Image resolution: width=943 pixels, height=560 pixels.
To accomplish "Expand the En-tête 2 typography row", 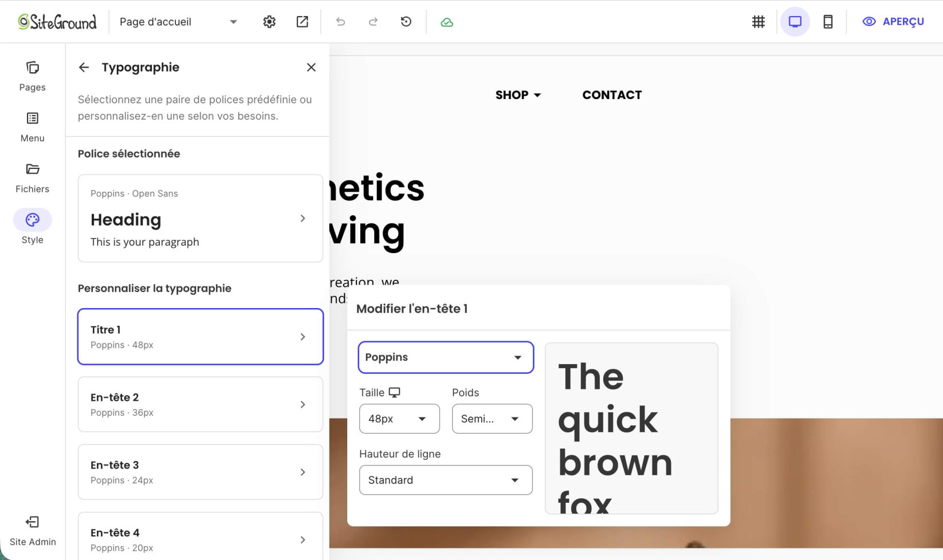I will [x=201, y=404].
